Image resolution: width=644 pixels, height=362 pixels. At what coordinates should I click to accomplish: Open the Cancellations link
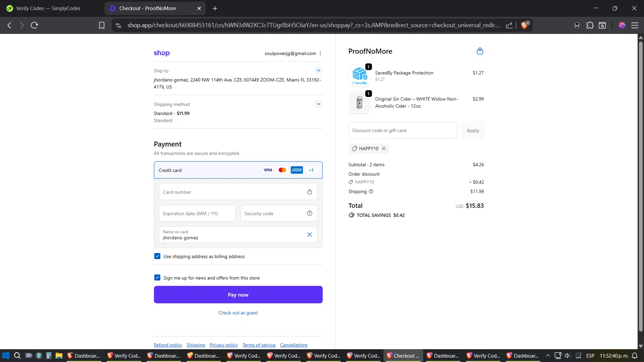pyautogui.click(x=294, y=345)
